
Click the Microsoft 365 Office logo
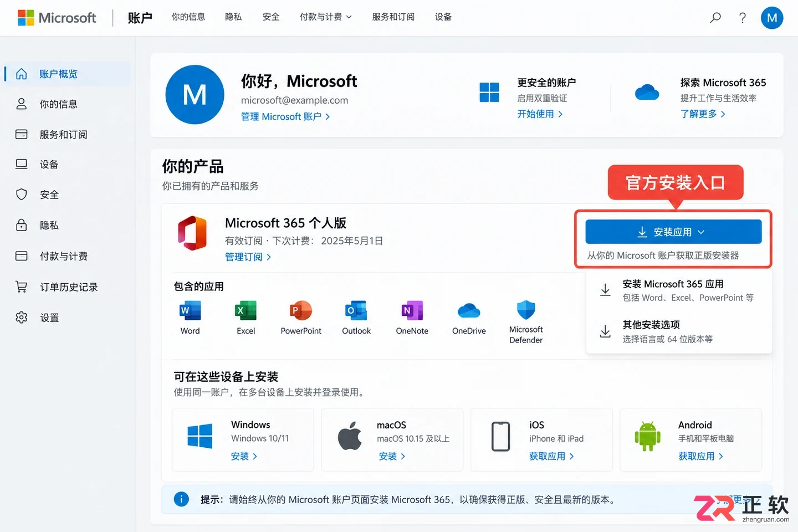(x=192, y=233)
